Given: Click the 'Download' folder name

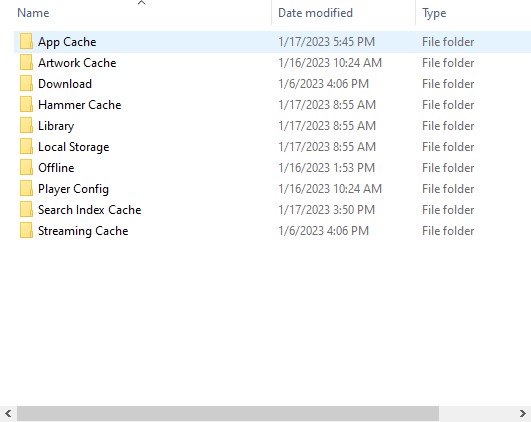Looking at the screenshot, I should click(65, 84).
